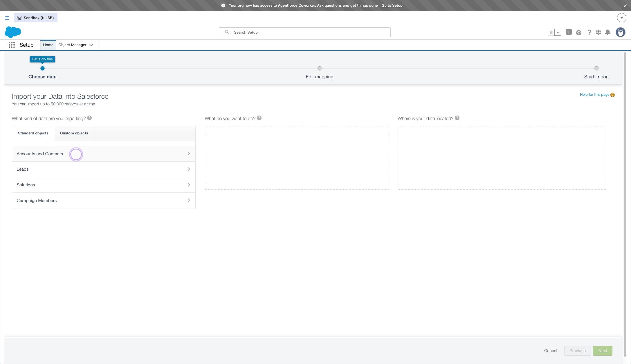The image size is (631, 364).
Task: Switch to the Home tab
Action: (x=48, y=45)
